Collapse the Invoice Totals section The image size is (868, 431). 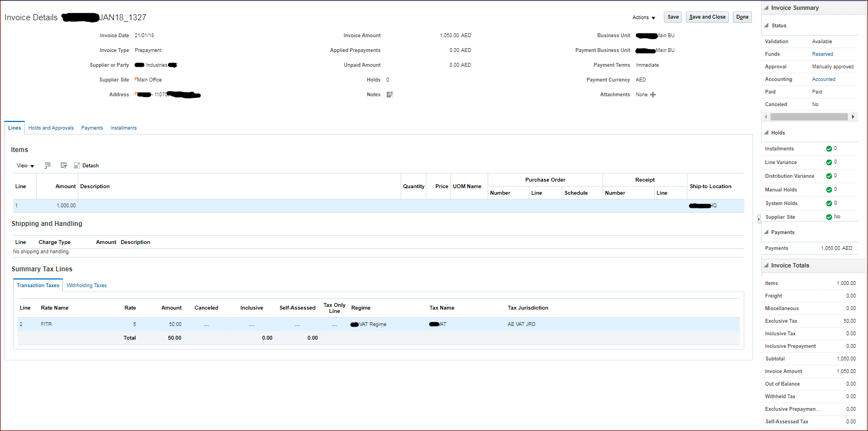[x=766, y=265]
